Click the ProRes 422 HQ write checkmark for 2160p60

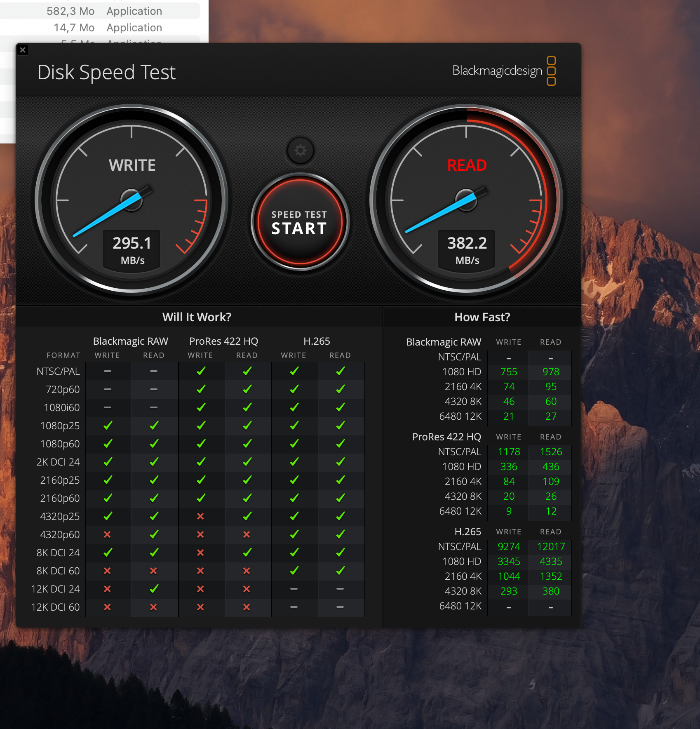click(x=201, y=498)
